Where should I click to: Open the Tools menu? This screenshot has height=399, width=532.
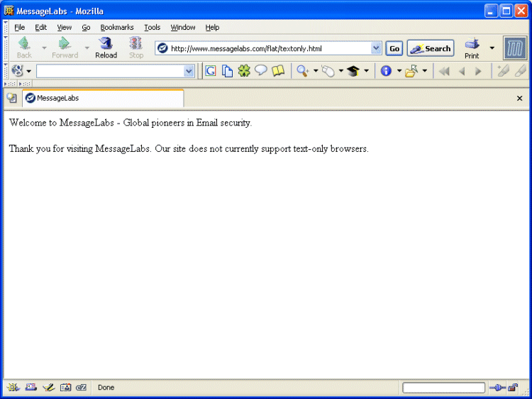tap(152, 28)
